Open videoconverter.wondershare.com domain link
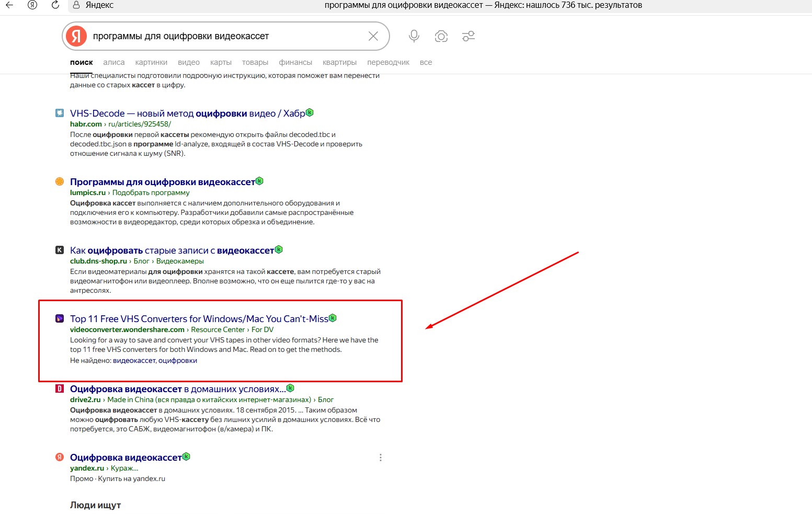 (127, 329)
